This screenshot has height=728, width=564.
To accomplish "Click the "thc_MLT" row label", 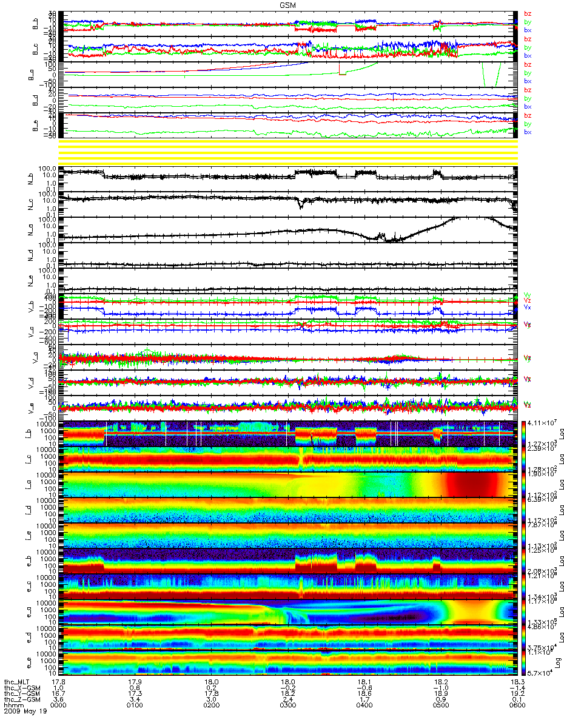I will pos(17,682).
